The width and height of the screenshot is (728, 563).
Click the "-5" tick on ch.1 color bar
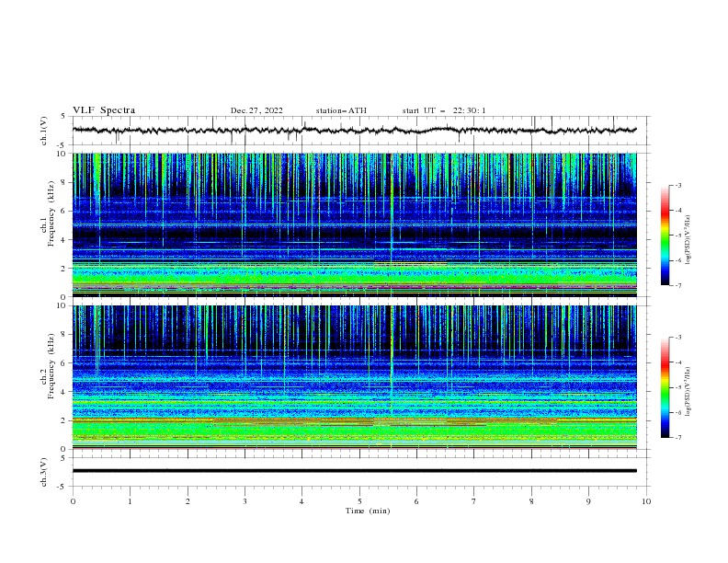point(677,236)
